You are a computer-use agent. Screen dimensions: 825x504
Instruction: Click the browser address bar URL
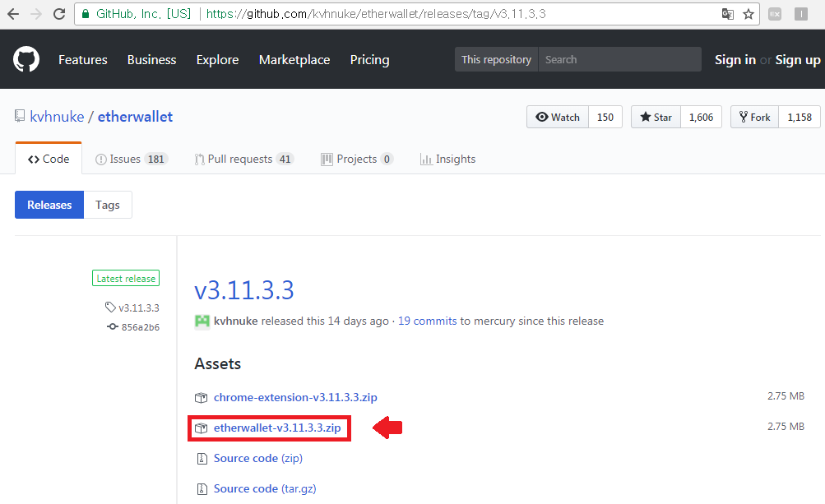coord(376,14)
